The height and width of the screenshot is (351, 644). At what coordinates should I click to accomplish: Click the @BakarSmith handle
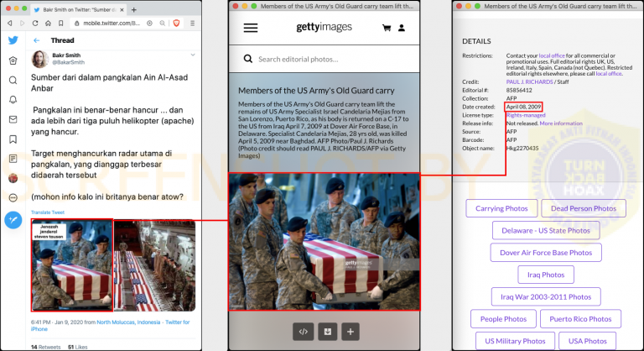pos(68,62)
